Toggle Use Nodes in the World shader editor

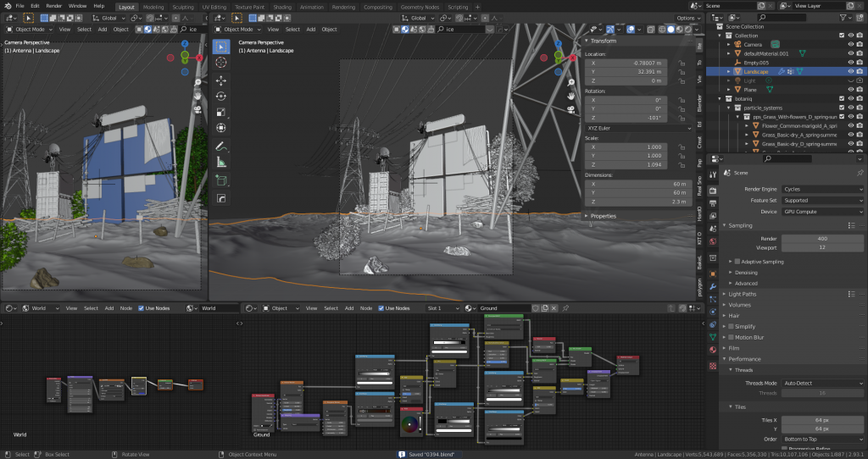pos(142,308)
